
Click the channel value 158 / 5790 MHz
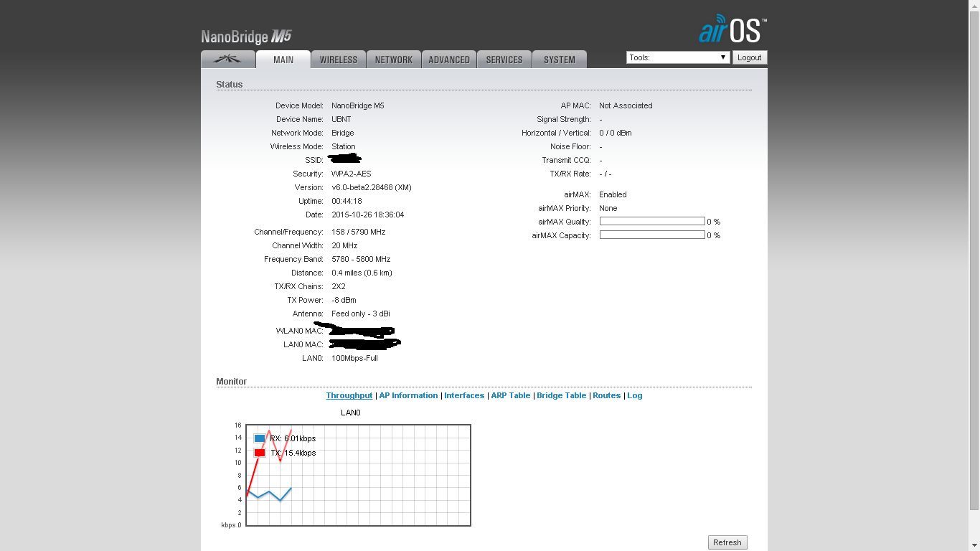tap(359, 232)
